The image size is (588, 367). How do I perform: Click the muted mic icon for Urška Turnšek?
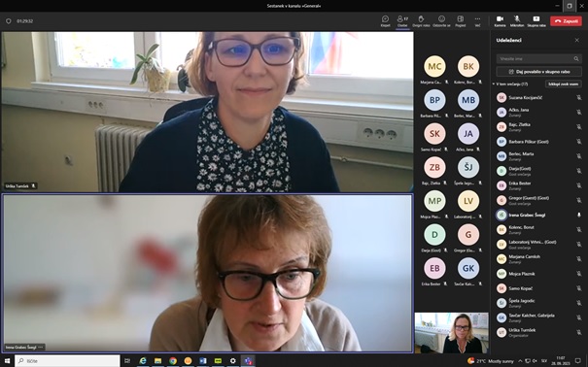pyautogui.click(x=578, y=332)
